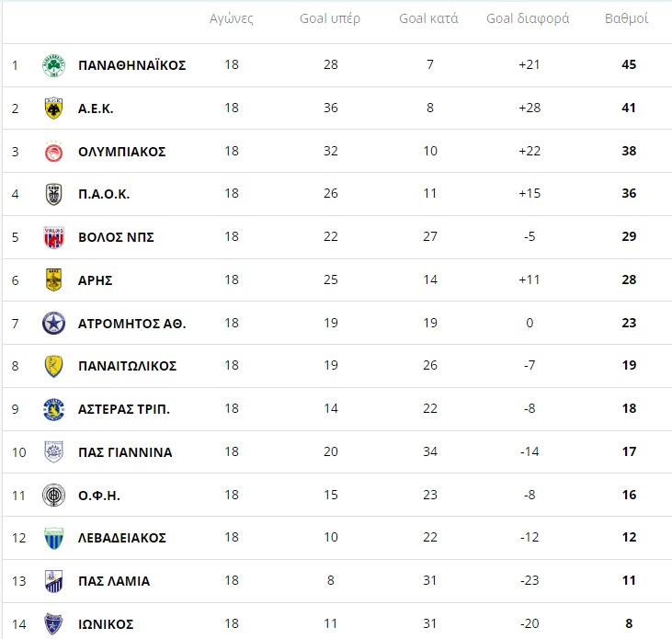Click the Goal κατά column header
Viewport: 672px width, 639px height.
[x=428, y=18]
